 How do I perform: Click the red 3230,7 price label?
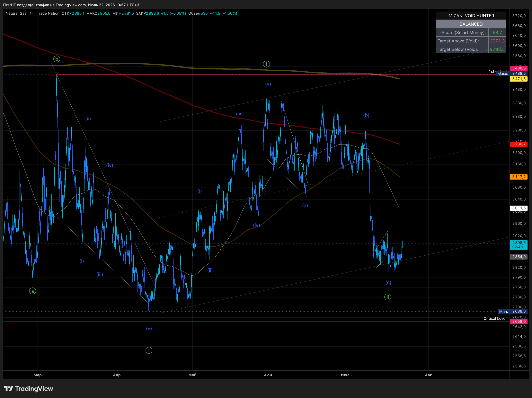click(519, 144)
